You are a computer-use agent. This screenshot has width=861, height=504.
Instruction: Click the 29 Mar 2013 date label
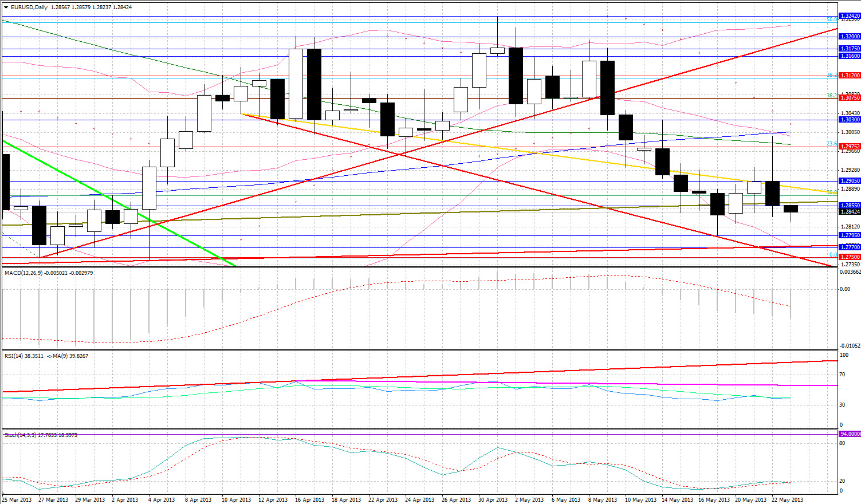pyautogui.click(x=90, y=499)
